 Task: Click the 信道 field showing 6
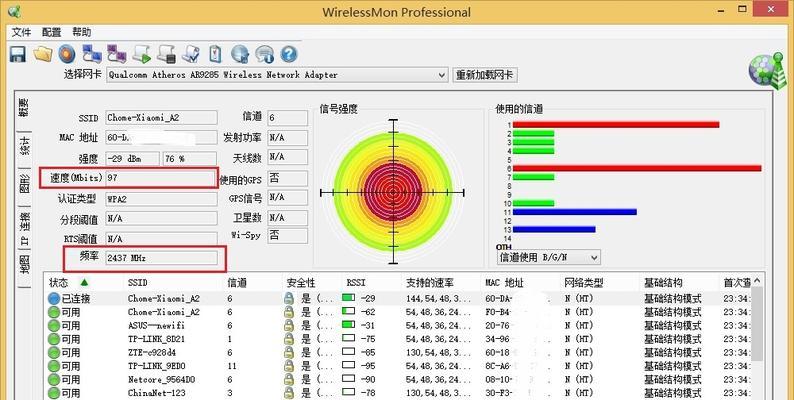coord(288,117)
